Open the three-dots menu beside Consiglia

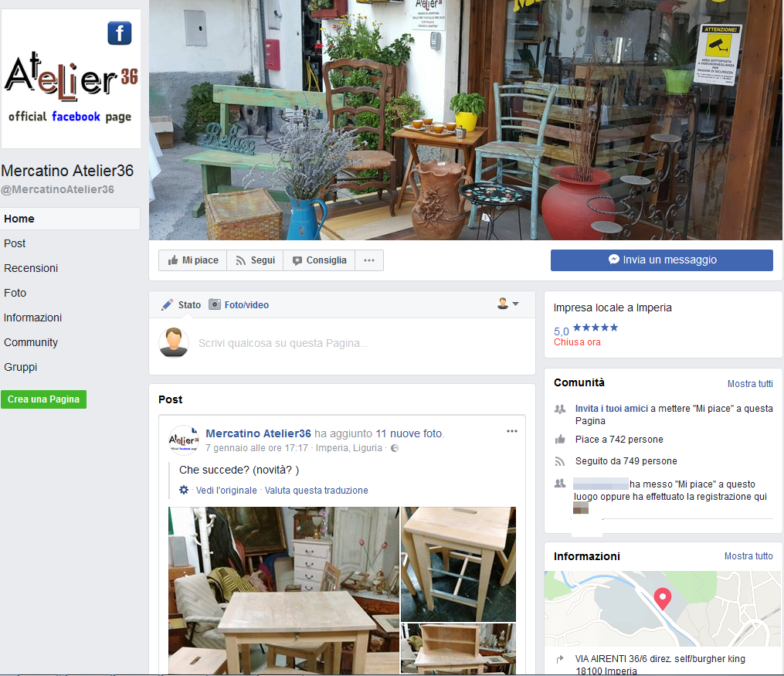point(369,260)
